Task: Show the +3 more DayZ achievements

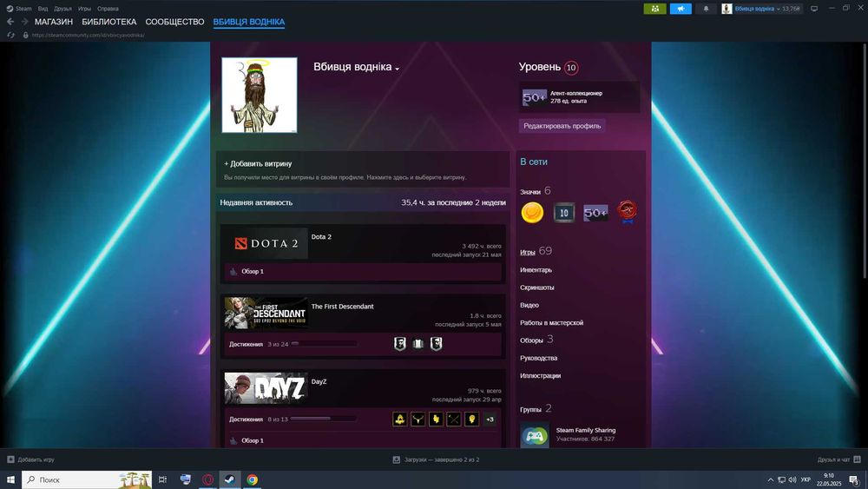Action: pyautogui.click(x=490, y=420)
